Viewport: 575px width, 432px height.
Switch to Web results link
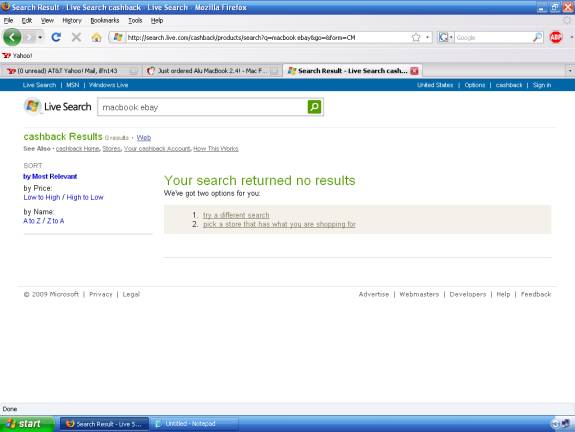[x=144, y=138]
